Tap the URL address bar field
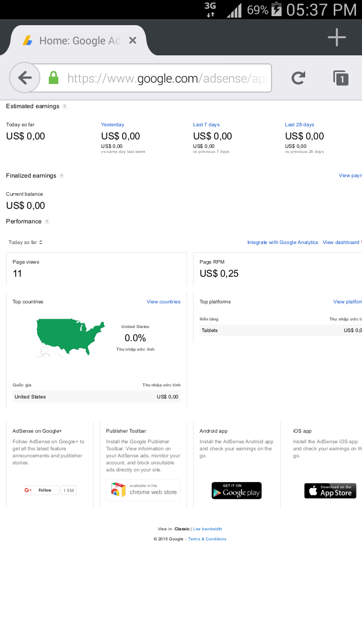The width and height of the screenshot is (362, 644). click(166, 78)
